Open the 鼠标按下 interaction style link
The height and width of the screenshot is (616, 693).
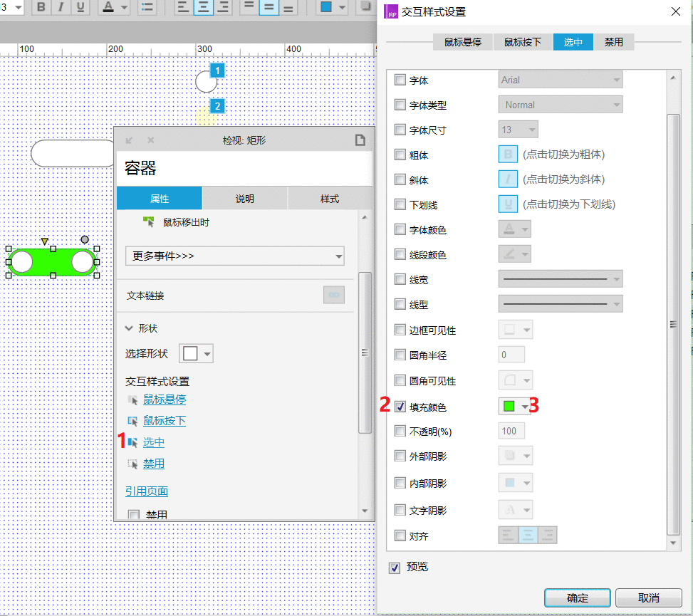click(x=165, y=420)
